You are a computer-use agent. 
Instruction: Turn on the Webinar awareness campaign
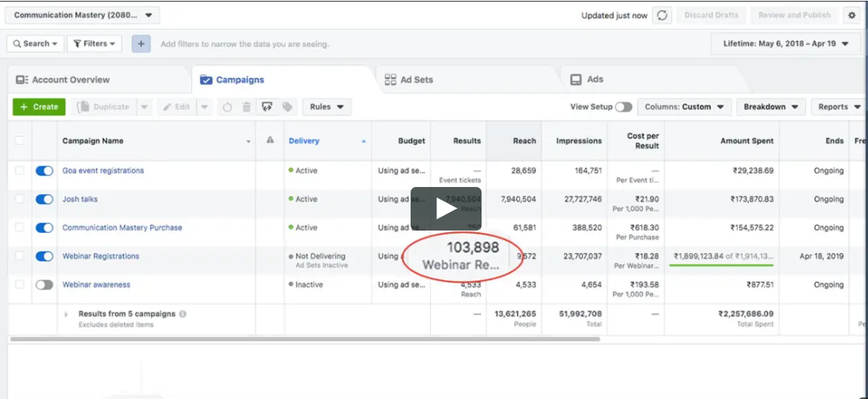(x=44, y=285)
